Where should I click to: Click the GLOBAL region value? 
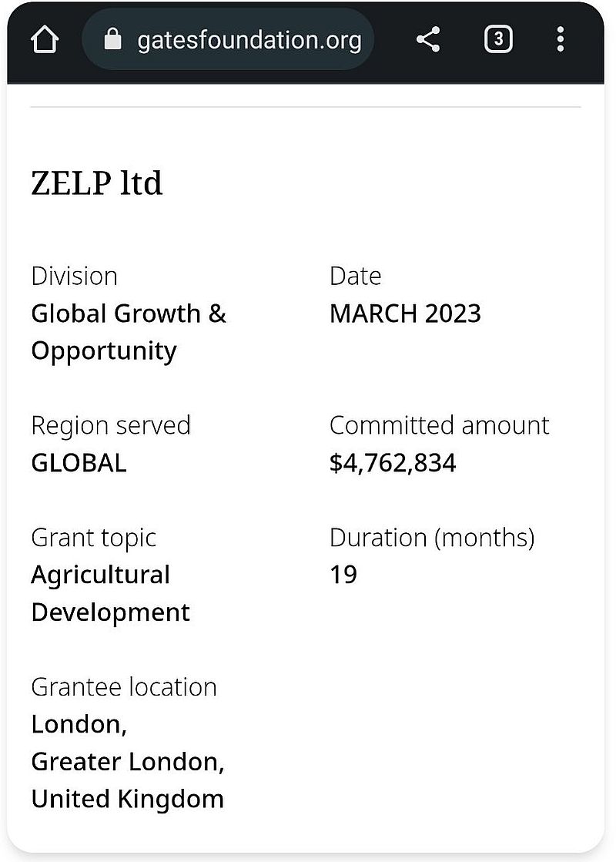click(x=79, y=463)
